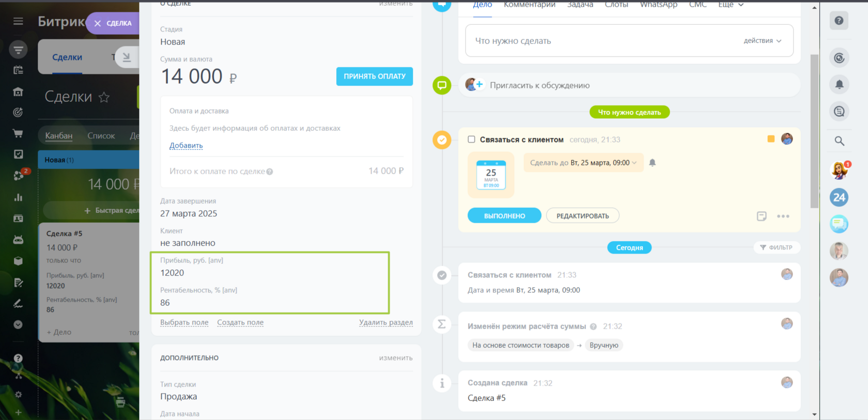The image size is (868, 420).
Task: Click the orange color marker on activity card
Action: coord(771,139)
